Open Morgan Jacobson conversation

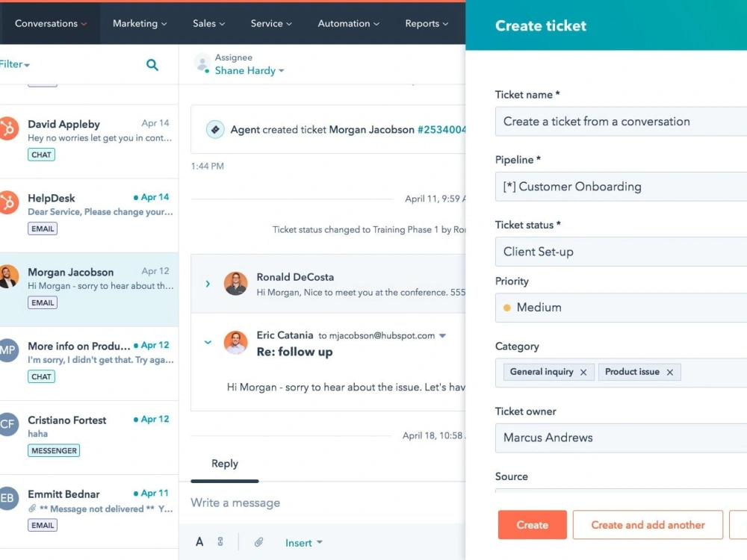point(89,290)
